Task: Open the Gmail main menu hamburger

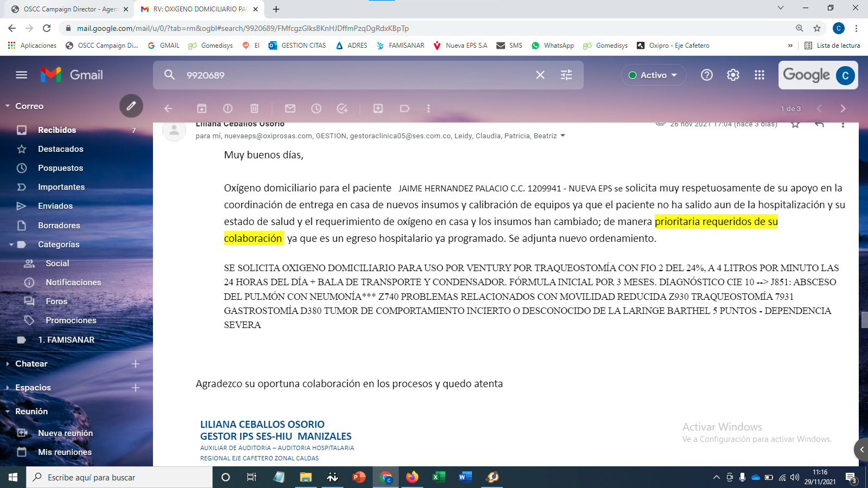Action: click(22, 75)
